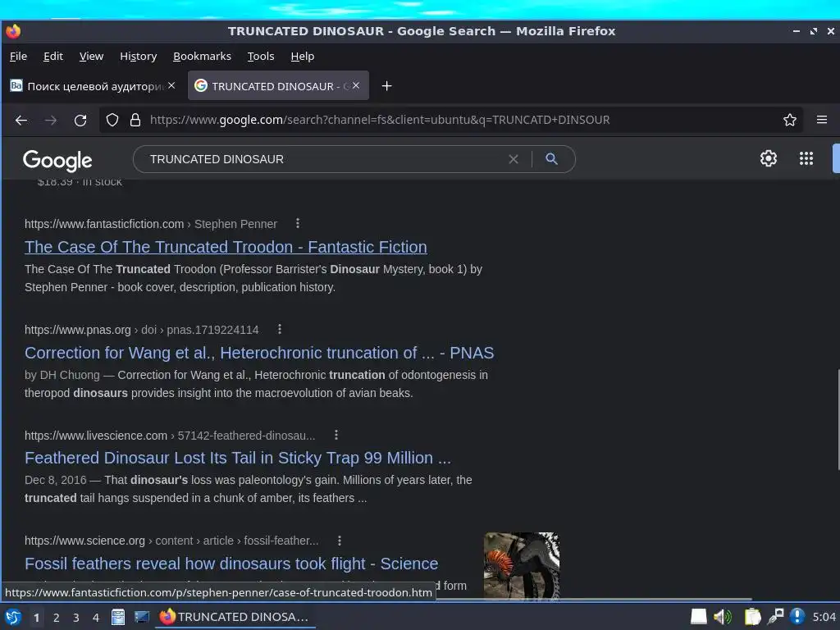Open the network connection tray icon

[775, 617]
